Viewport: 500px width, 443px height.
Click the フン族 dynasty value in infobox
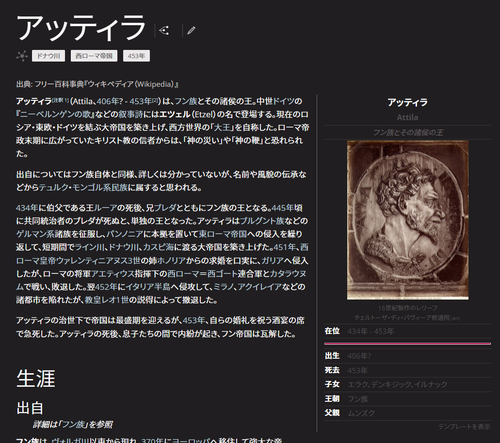[x=358, y=399]
